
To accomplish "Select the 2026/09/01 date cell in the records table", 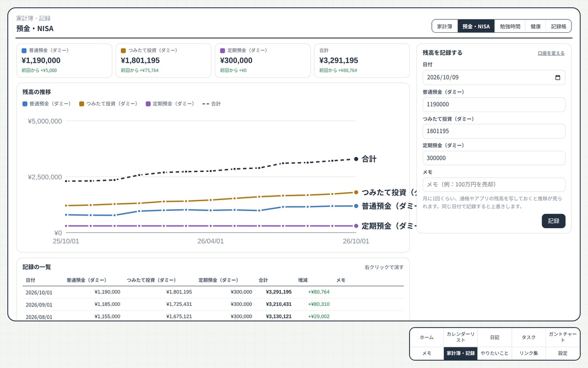I will 39,305.
